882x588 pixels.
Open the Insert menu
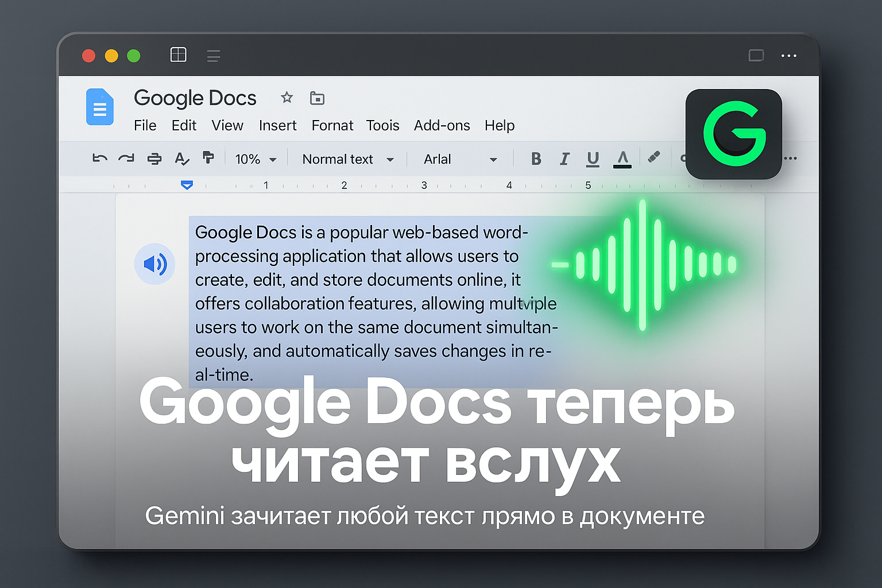point(277,125)
